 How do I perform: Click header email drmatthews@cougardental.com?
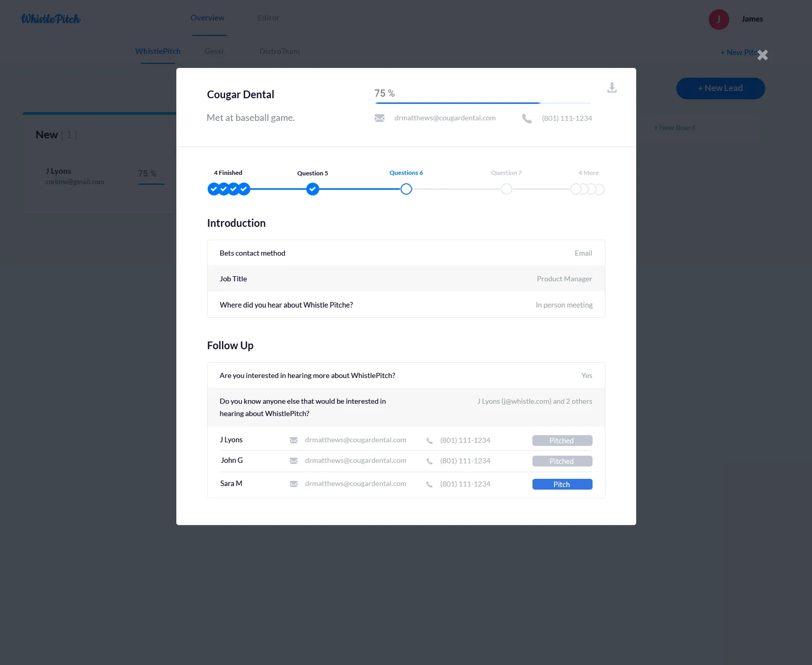click(445, 118)
